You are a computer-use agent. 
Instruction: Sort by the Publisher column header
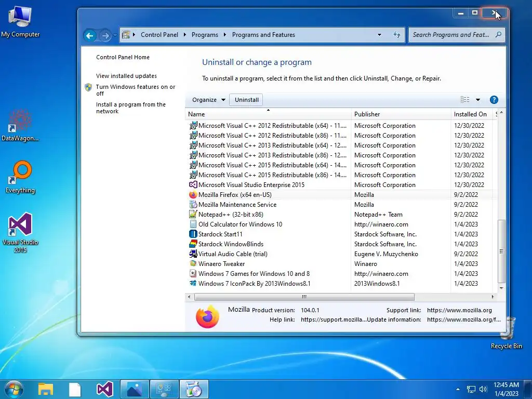tap(401, 114)
